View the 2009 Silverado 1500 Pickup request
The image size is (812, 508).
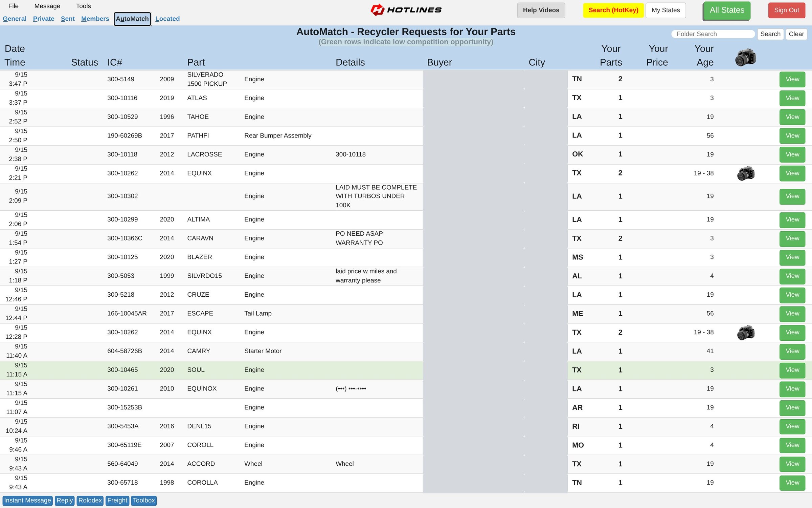coord(792,79)
